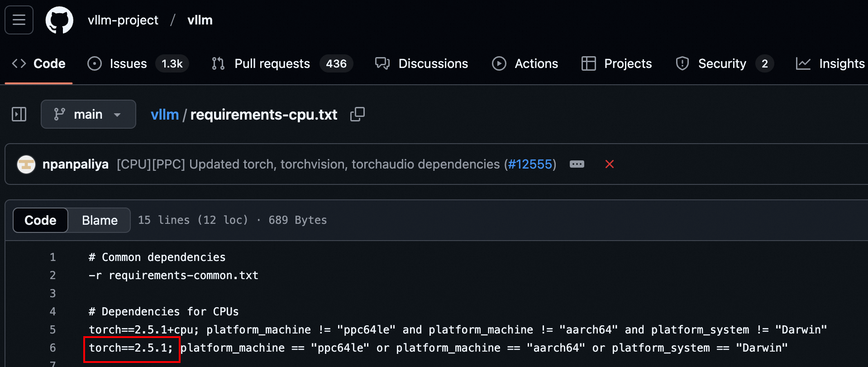Select line number 6
This screenshot has height=367, width=868.
(x=52, y=348)
